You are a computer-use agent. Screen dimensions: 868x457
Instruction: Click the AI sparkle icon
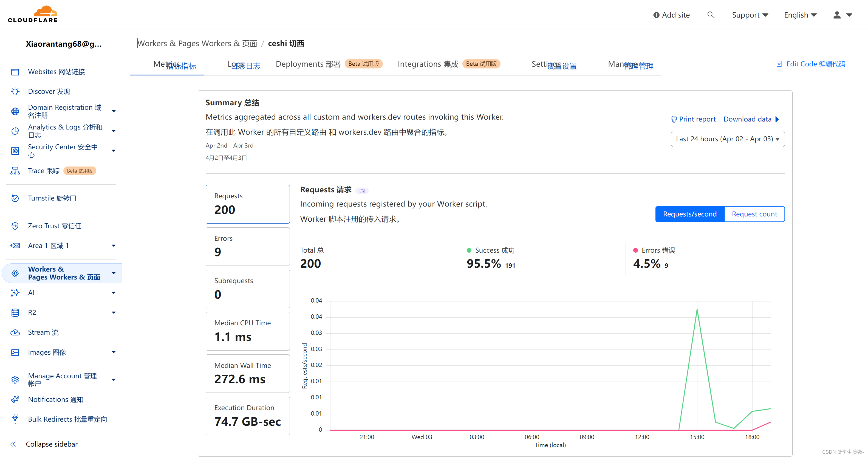pyautogui.click(x=15, y=293)
